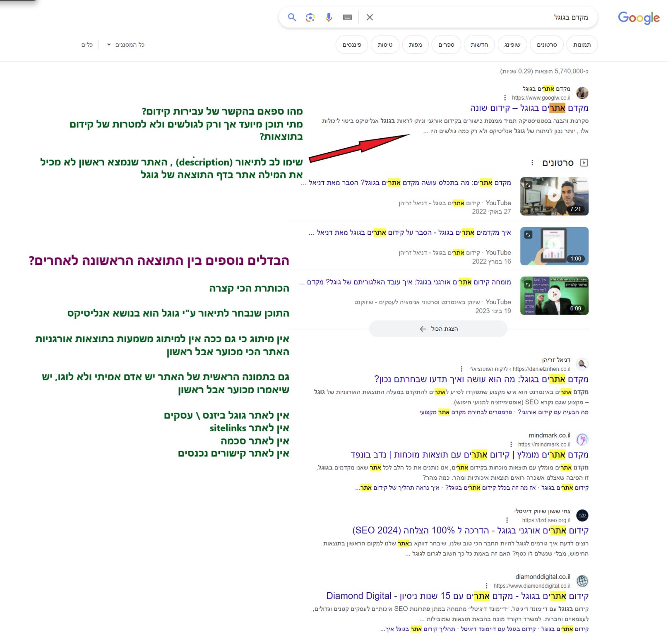
Task: Click the diamonddigital.co.il globe favicon
Action: click(582, 581)
